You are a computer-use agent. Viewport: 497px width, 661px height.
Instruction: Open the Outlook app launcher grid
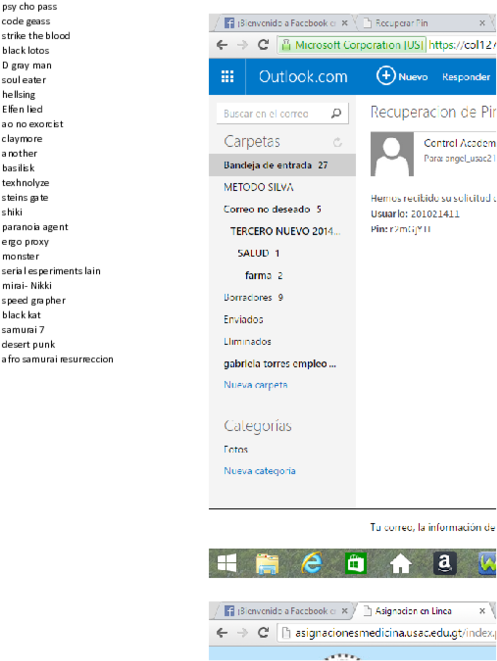click(x=227, y=76)
